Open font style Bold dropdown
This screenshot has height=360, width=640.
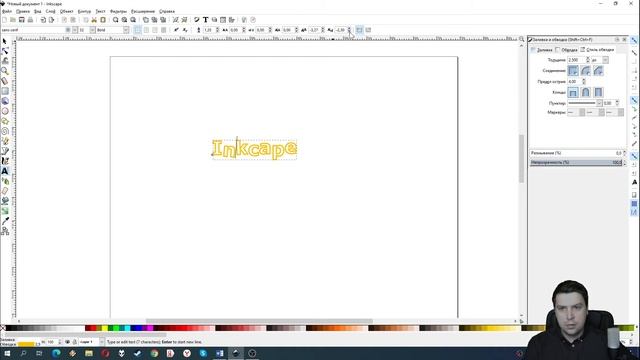coord(126,30)
